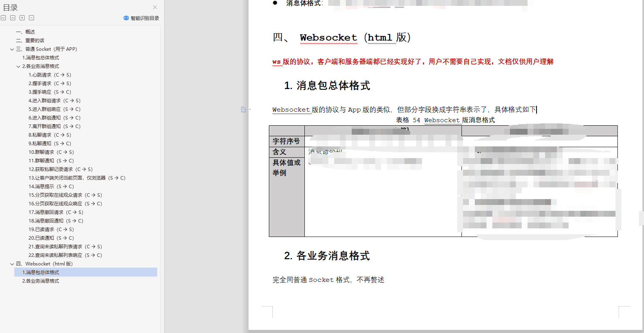The image size is (644, 333).
Task: Click the paragraph layout icon in left margin
Action: [x=243, y=110]
